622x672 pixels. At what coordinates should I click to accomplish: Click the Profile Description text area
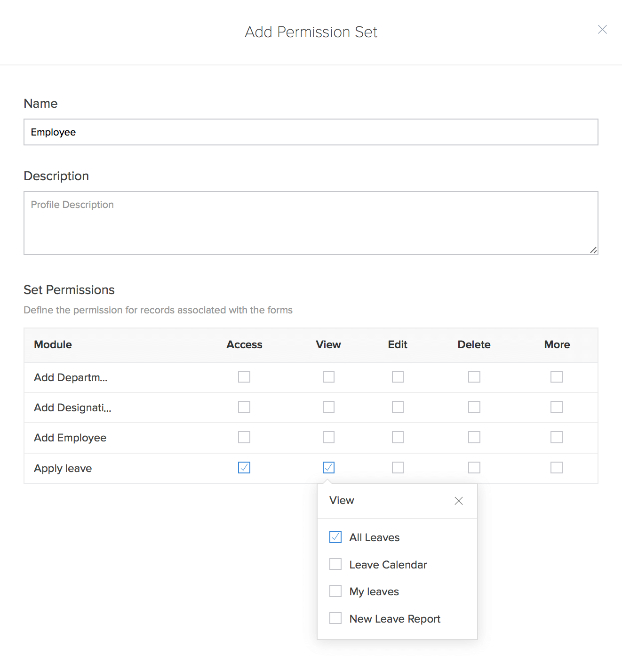tap(311, 223)
